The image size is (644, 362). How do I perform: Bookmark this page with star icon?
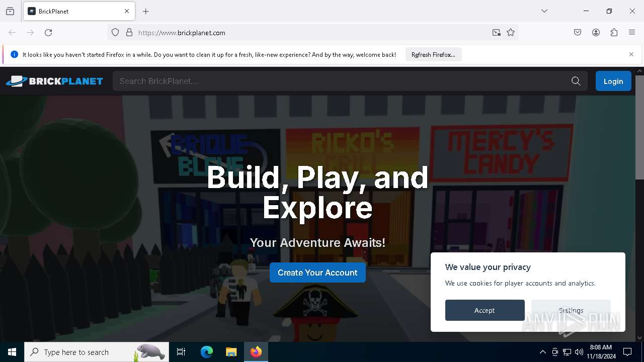coord(511,33)
